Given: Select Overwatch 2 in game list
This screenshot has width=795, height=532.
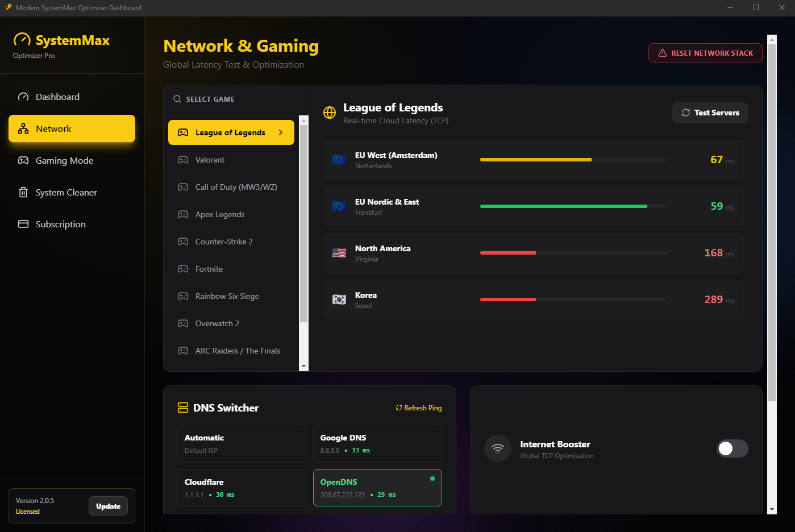Looking at the screenshot, I should (x=231, y=323).
